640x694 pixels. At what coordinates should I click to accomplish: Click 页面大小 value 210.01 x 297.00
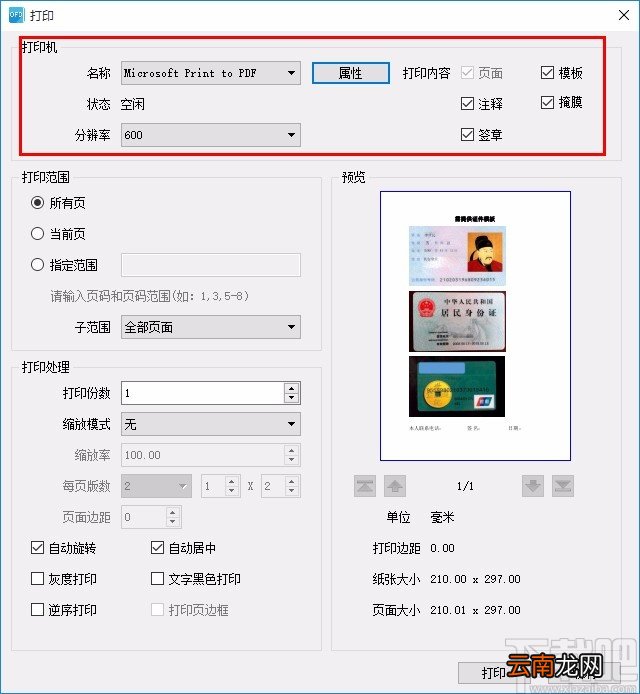click(475, 610)
